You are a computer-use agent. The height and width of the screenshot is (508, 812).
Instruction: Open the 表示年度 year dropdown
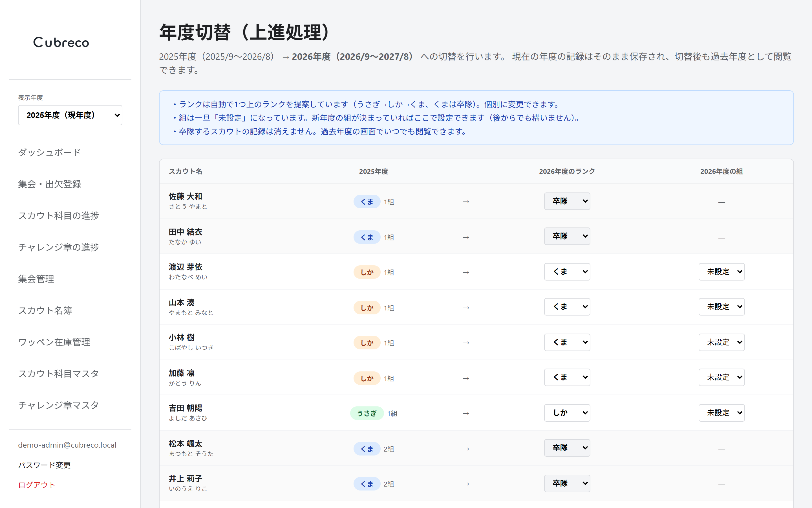point(70,115)
